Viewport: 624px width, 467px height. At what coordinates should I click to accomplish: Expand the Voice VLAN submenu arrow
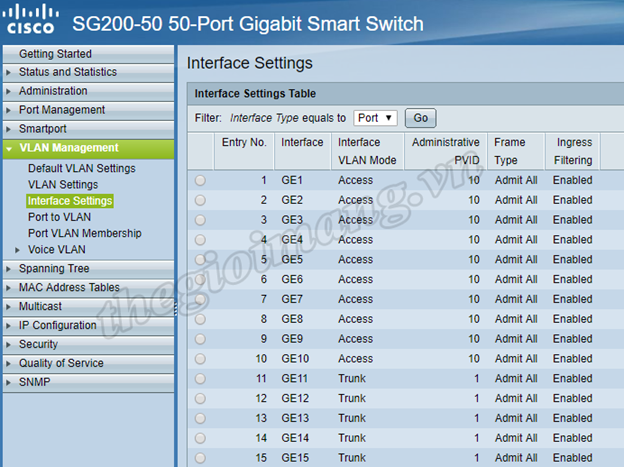pos(17,250)
